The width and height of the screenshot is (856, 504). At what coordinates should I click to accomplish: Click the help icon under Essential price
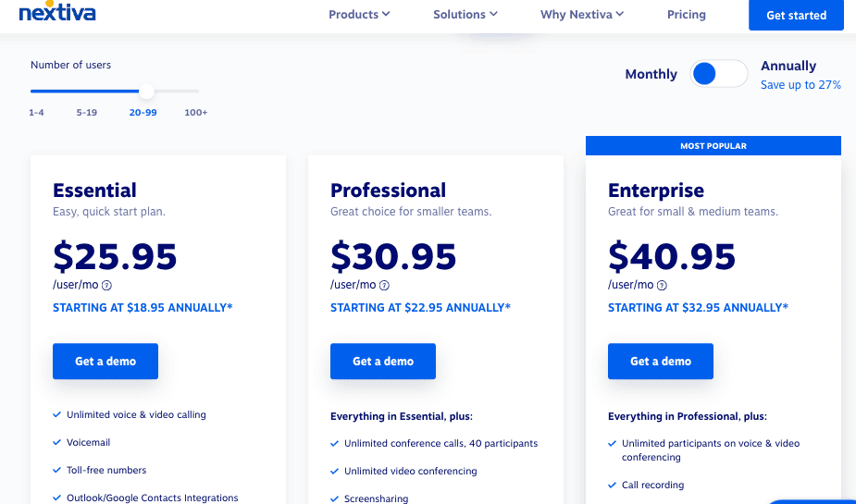(106, 286)
